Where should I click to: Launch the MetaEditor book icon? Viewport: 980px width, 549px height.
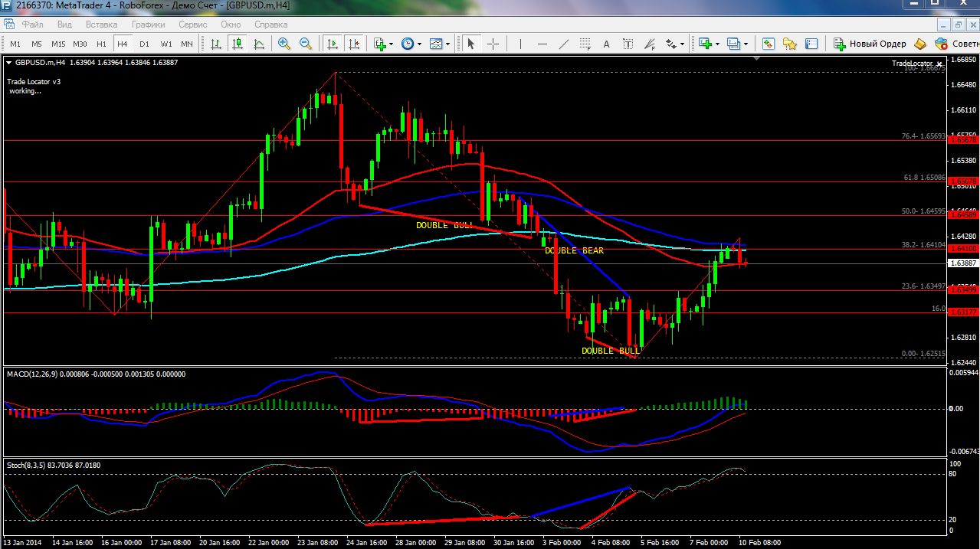tap(921, 44)
